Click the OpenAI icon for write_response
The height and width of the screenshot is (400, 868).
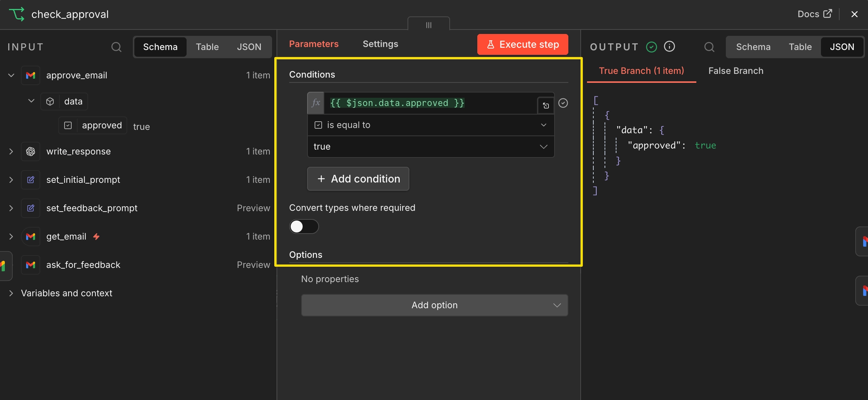(31, 151)
